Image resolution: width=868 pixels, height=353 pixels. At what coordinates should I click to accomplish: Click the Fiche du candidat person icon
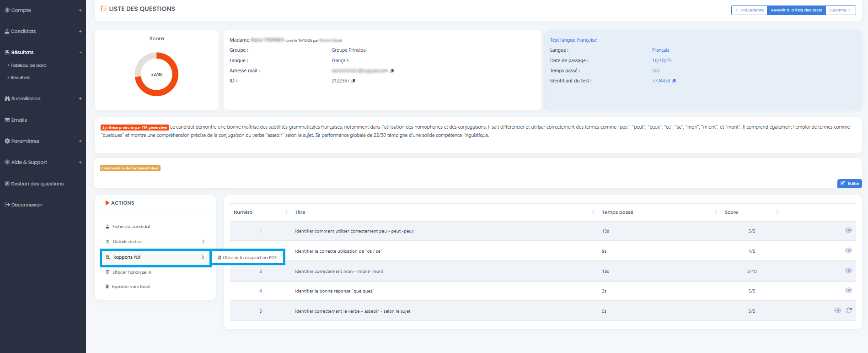[x=107, y=227]
